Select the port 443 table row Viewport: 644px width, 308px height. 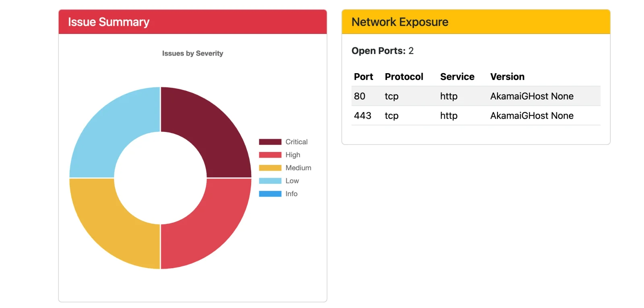[476, 116]
